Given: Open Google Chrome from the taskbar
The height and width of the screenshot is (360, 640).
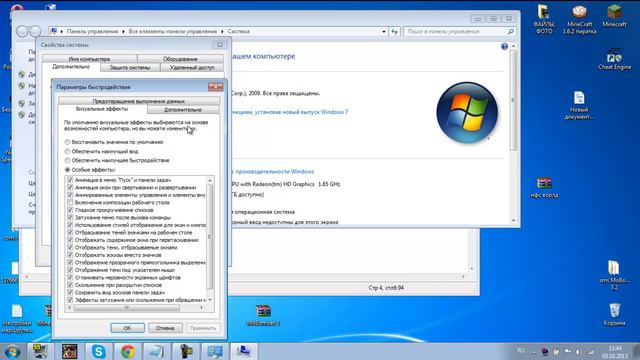Looking at the screenshot, I should 128,351.
